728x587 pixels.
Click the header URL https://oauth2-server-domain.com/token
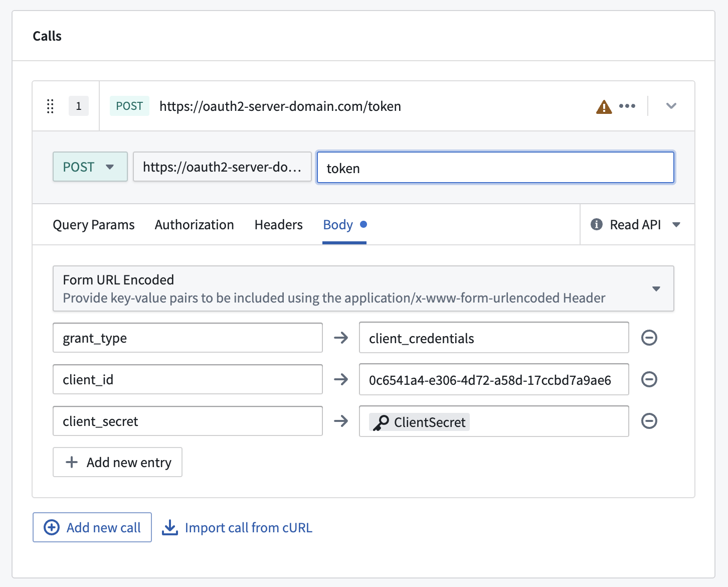(280, 106)
